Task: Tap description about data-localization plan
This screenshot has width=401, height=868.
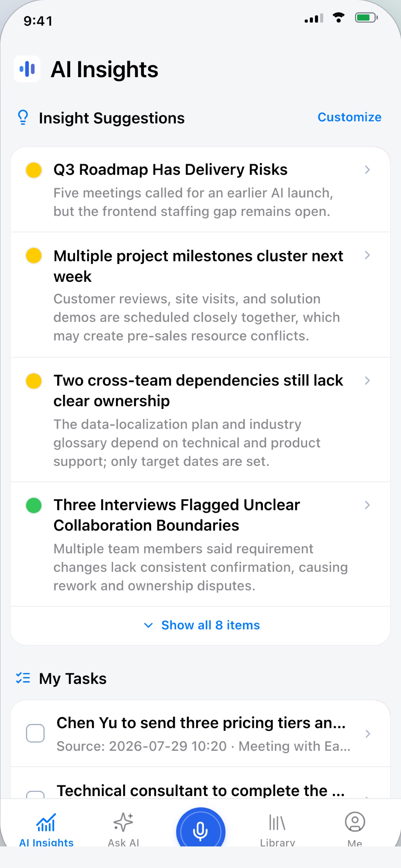Action: click(187, 443)
